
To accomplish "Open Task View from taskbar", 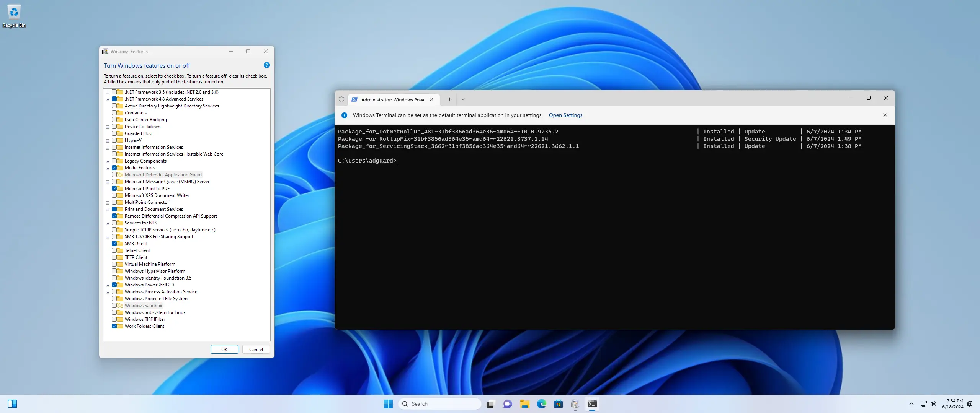I will tap(490, 404).
